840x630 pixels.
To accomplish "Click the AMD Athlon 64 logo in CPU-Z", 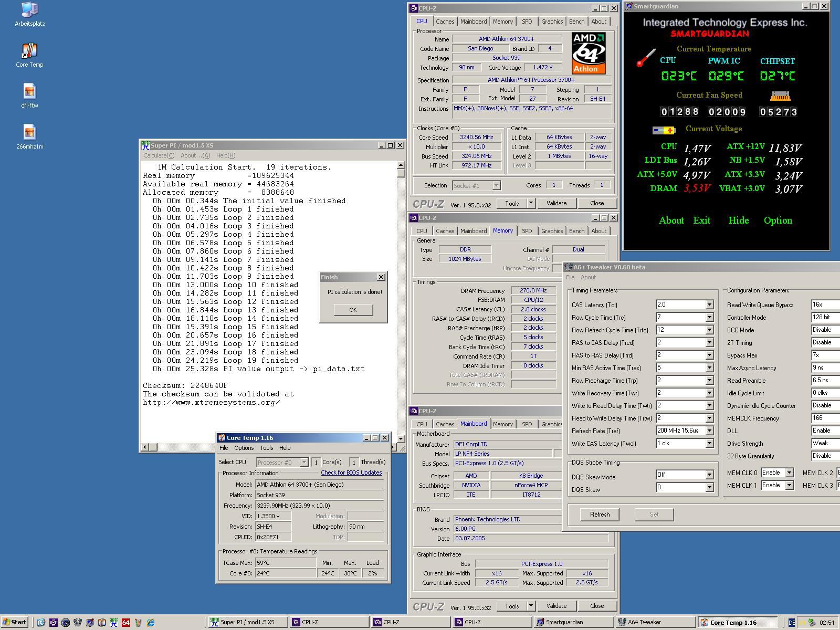I will tap(589, 53).
